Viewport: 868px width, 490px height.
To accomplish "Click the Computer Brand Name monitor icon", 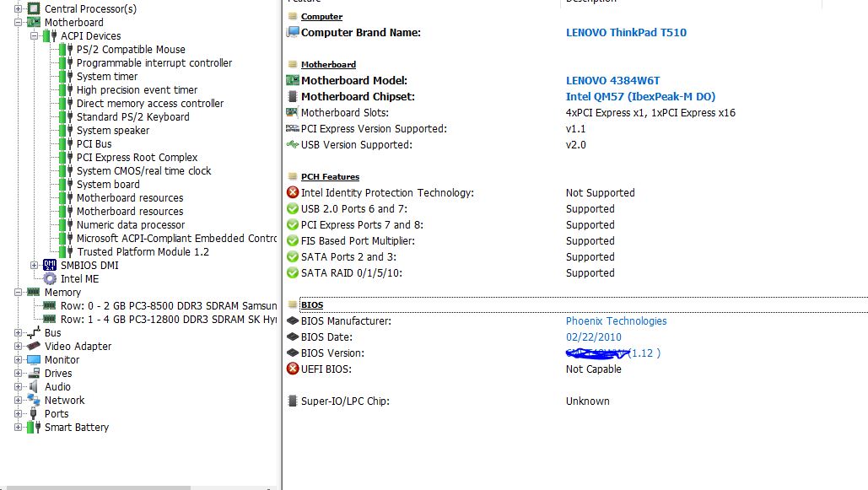I will click(292, 32).
